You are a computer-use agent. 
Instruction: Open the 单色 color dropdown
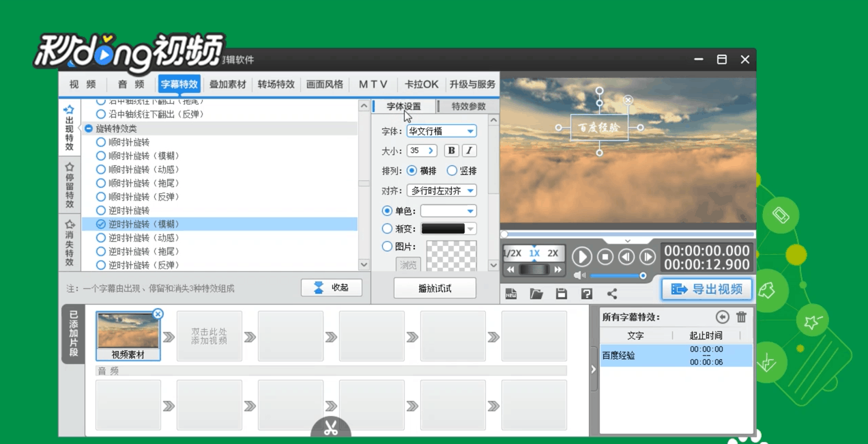click(448, 211)
